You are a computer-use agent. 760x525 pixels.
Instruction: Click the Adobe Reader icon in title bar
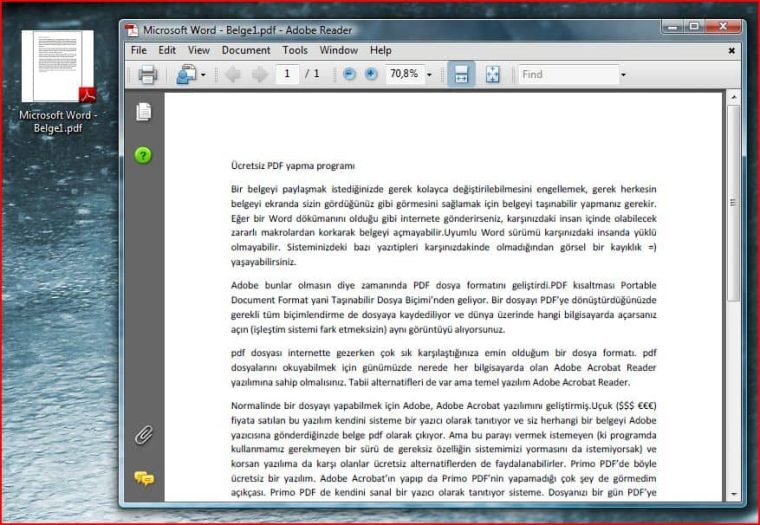click(131, 30)
